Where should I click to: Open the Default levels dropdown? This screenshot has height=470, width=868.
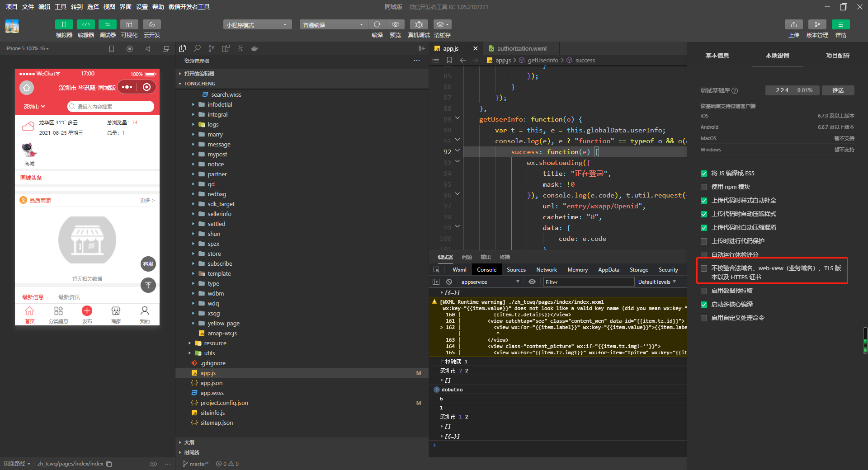[x=656, y=282]
